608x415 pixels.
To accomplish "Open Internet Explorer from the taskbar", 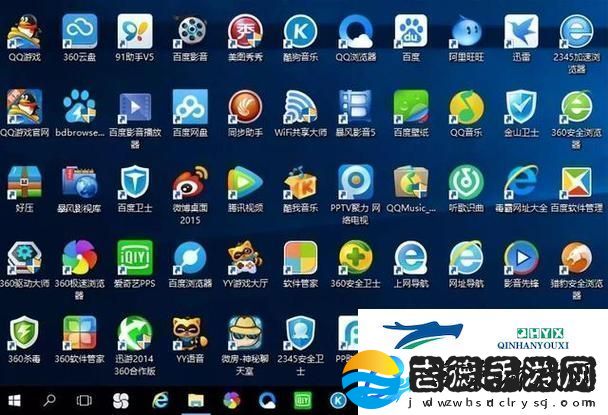I will (160, 401).
